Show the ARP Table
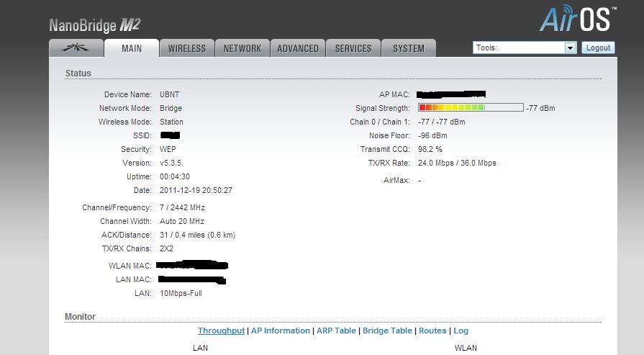Viewport: 644px width, 355px height. tap(336, 331)
